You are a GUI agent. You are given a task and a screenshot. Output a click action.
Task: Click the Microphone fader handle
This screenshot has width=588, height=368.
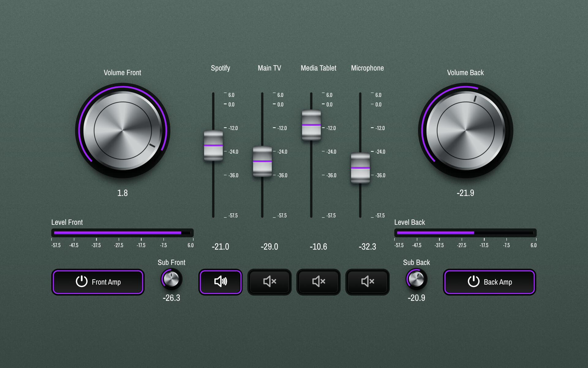[x=360, y=168]
